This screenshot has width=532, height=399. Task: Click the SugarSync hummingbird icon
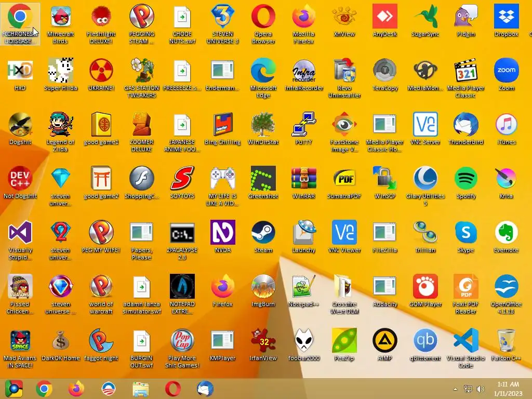[x=425, y=16]
